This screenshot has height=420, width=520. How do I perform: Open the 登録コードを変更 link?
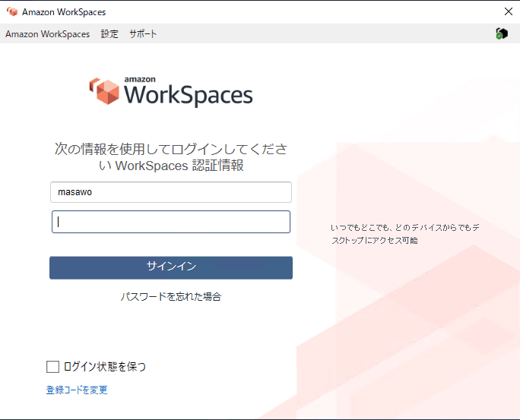pos(77,390)
